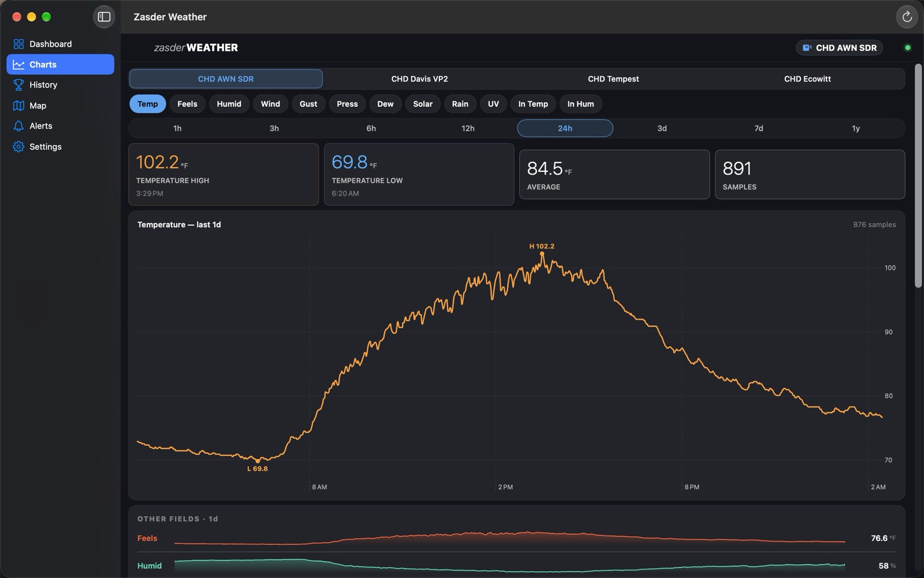Screen dimensions: 924x578
Task: Click the green connection status dot
Action: click(x=907, y=48)
